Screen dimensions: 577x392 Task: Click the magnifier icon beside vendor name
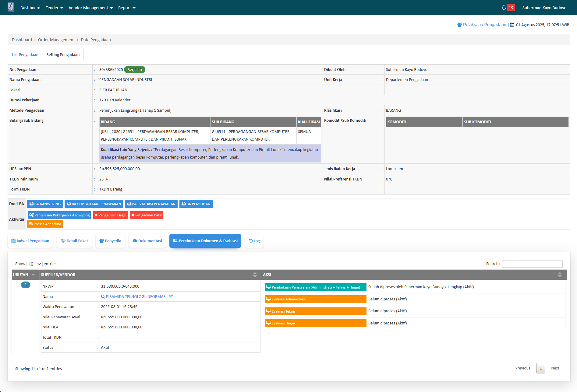pyautogui.click(x=103, y=297)
